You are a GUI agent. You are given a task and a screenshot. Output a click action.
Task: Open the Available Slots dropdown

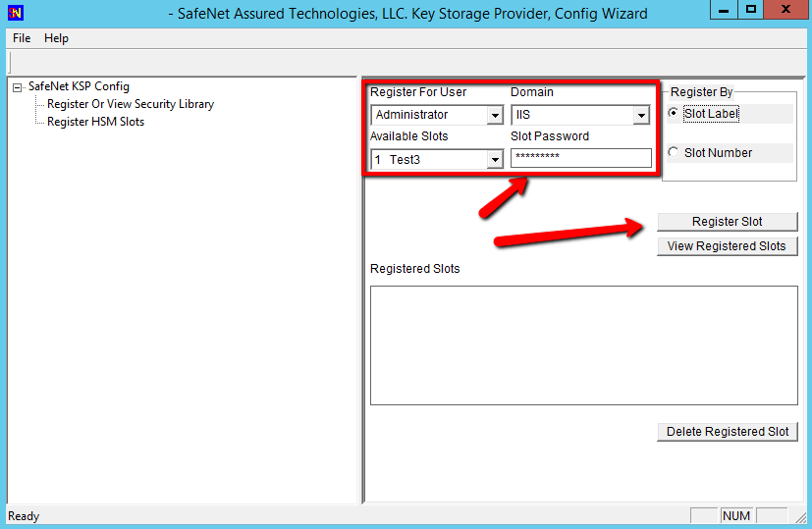click(495, 159)
